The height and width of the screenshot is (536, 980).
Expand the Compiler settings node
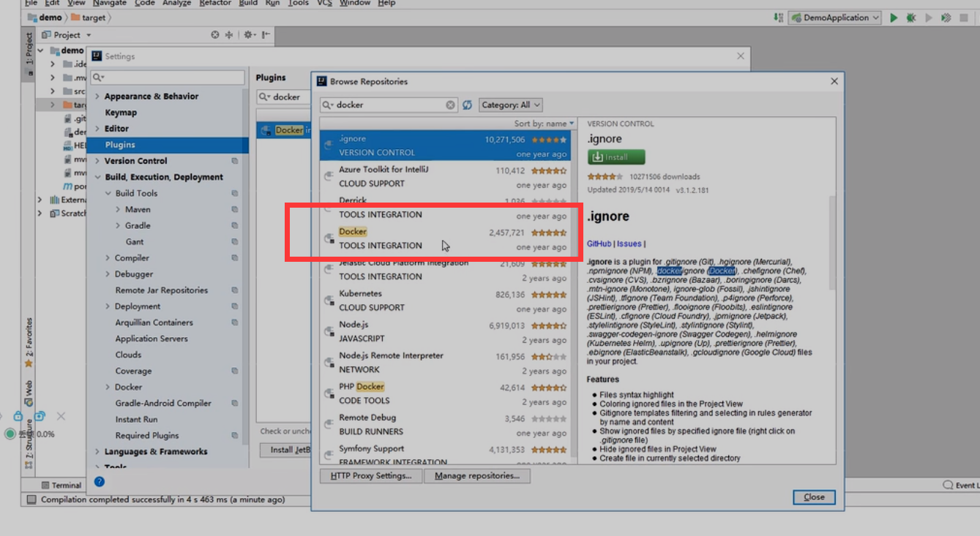click(x=108, y=257)
